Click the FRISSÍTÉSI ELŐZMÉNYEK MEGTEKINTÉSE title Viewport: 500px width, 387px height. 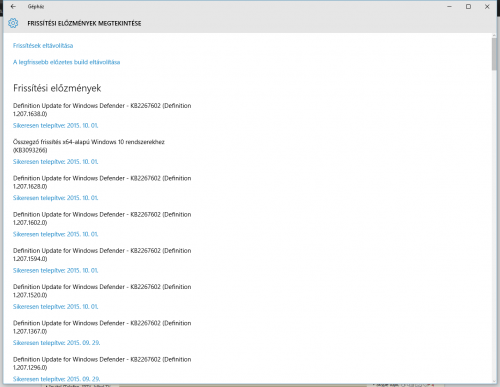(x=84, y=23)
